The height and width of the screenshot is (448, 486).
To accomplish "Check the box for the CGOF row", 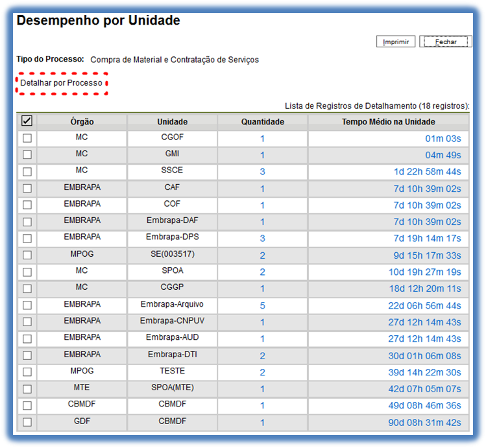I will pyautogui.click(x=27, y=139).
